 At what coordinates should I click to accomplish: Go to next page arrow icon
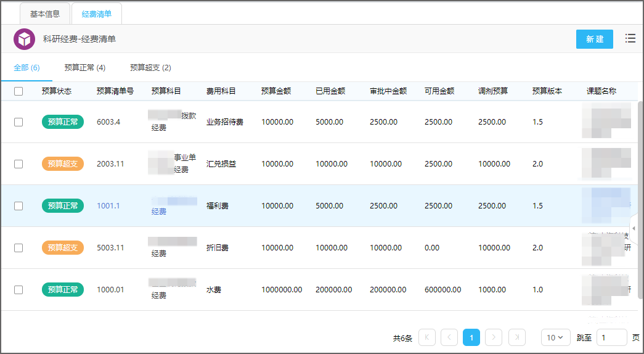click(494, 337)
